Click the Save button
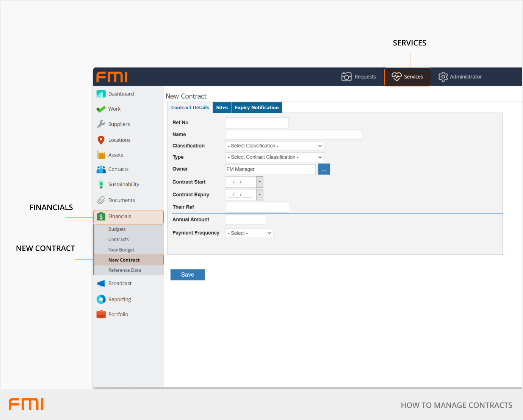Viewport: 523px width, 420px height. (x=187, y=275)
